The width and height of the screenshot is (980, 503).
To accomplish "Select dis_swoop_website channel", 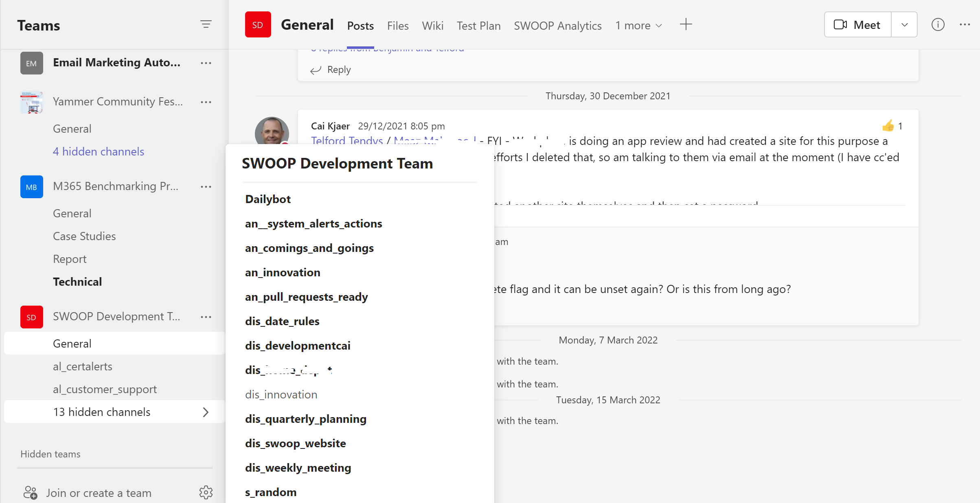I will (296, 443).
